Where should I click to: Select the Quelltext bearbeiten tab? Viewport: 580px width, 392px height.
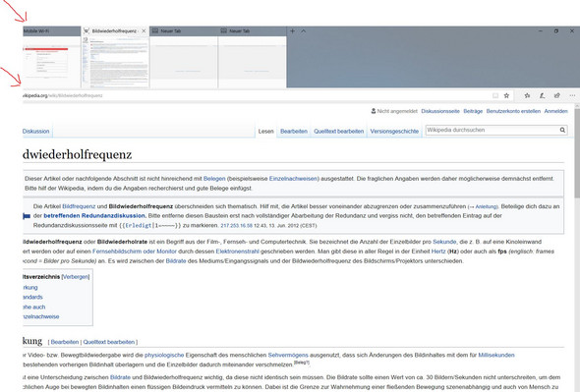[x=339, y=132]
